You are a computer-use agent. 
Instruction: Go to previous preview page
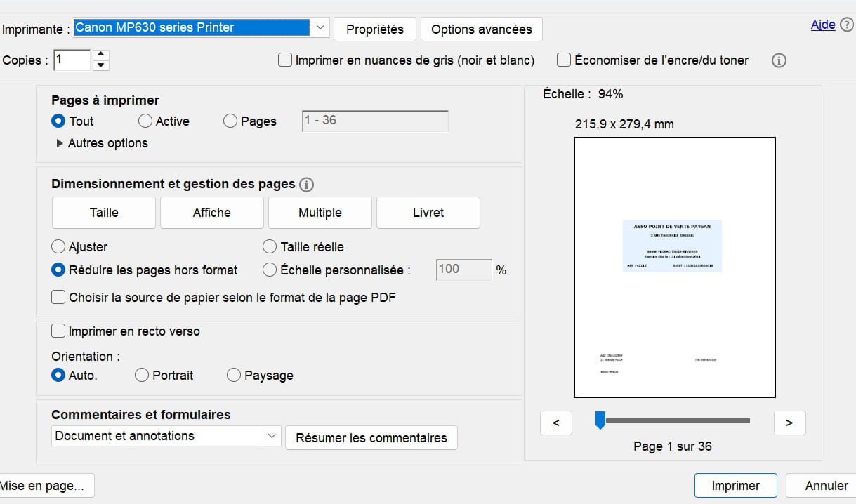click(x=556, y=423)
